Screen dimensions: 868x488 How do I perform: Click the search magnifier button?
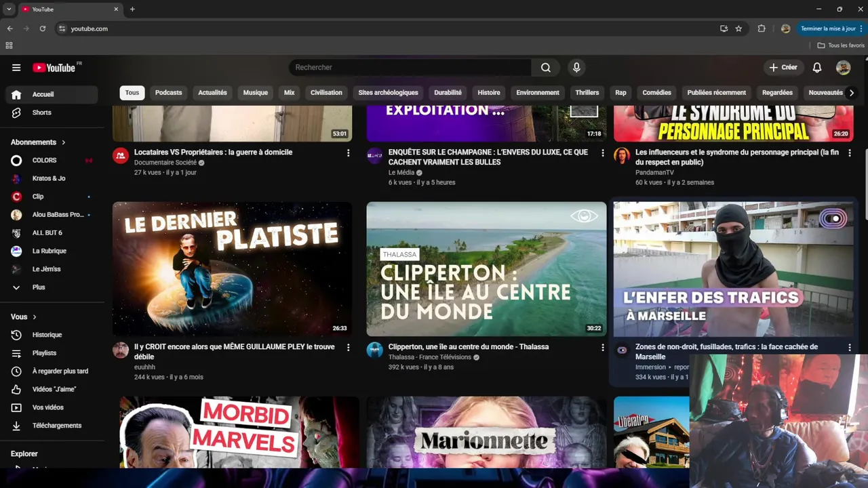546,67
